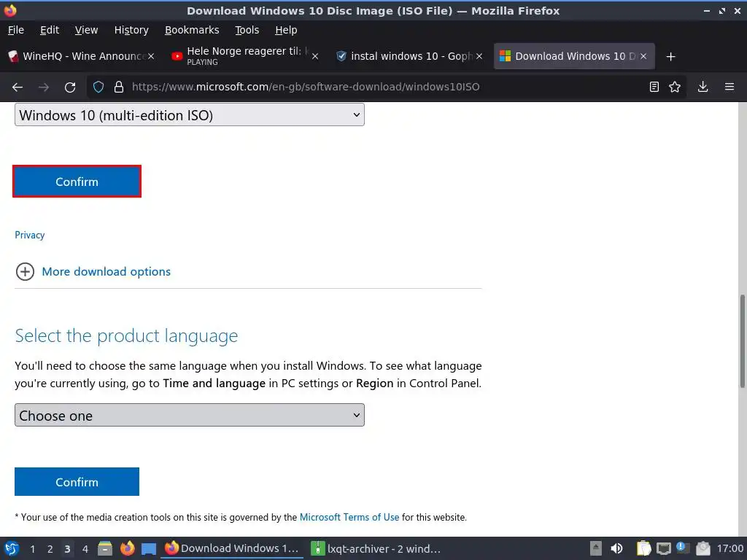Switch to virtual desktop 1
Viewport: 747px width, 560px height.
[32, 549]
